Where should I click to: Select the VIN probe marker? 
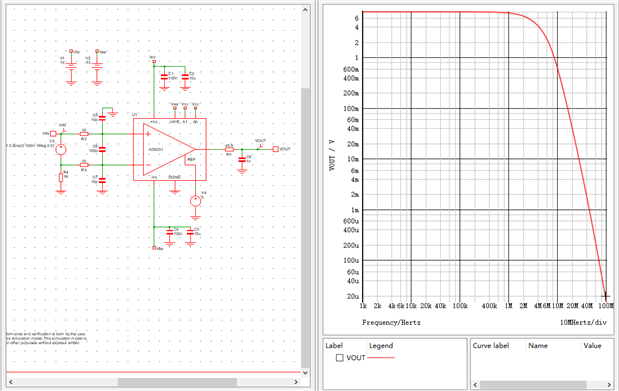64,130
